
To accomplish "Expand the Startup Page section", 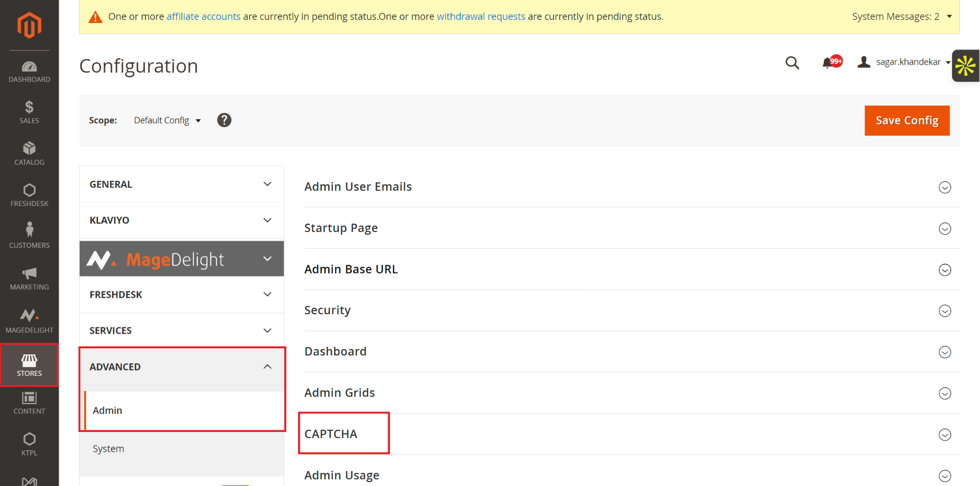I will click(632, 228).
